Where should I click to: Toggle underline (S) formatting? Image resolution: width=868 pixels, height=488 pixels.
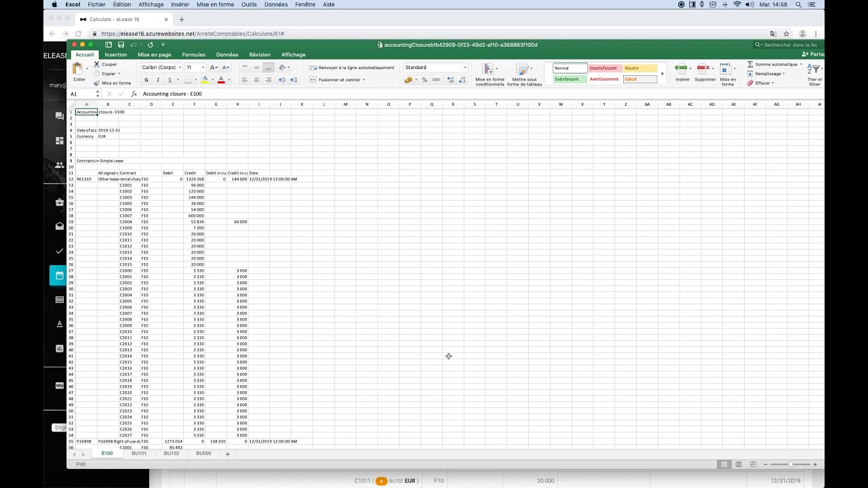(x=170, y=80)
